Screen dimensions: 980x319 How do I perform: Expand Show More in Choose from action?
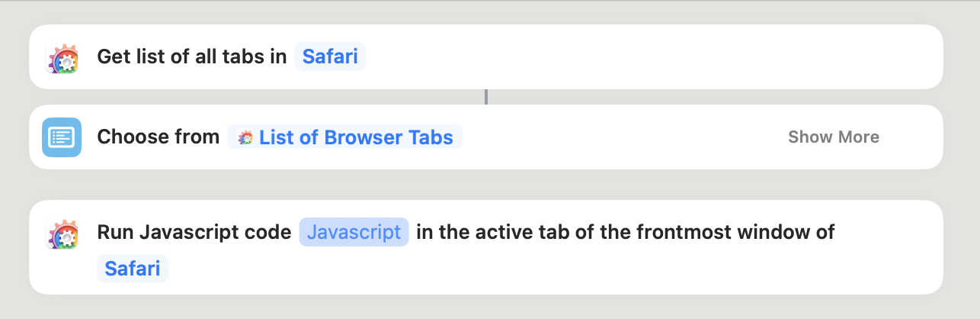tap(833, 137)
